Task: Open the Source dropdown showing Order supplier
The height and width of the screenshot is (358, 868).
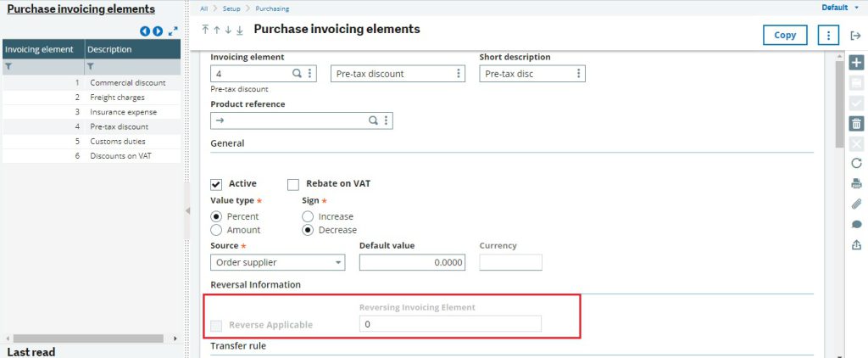Action: (277, 263)
